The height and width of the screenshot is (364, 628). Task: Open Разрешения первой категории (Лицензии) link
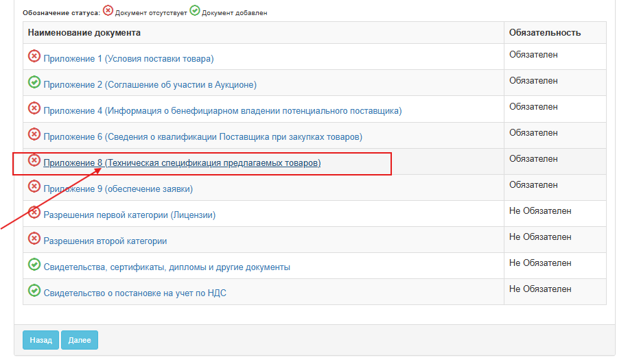pyautogui.click(x=129, y=215)
